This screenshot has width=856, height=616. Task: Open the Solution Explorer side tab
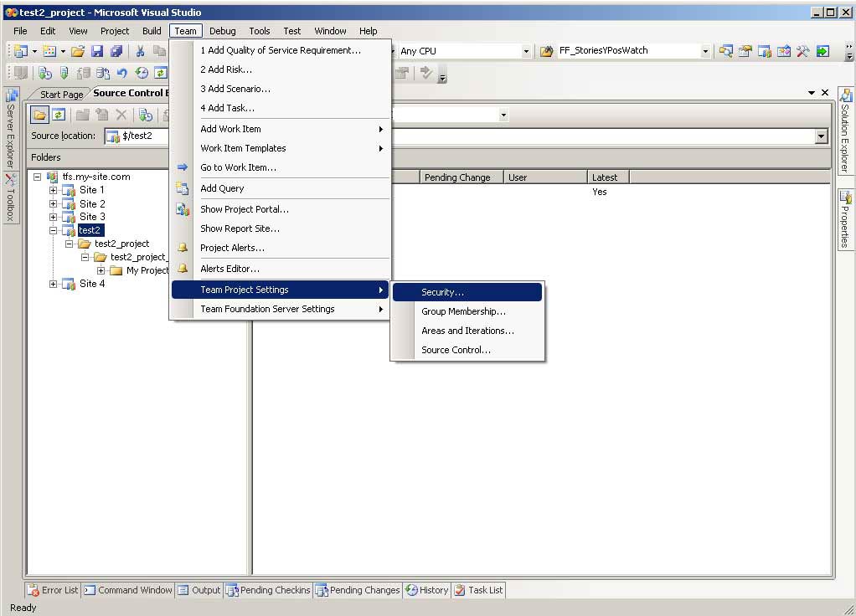(845, 131)
